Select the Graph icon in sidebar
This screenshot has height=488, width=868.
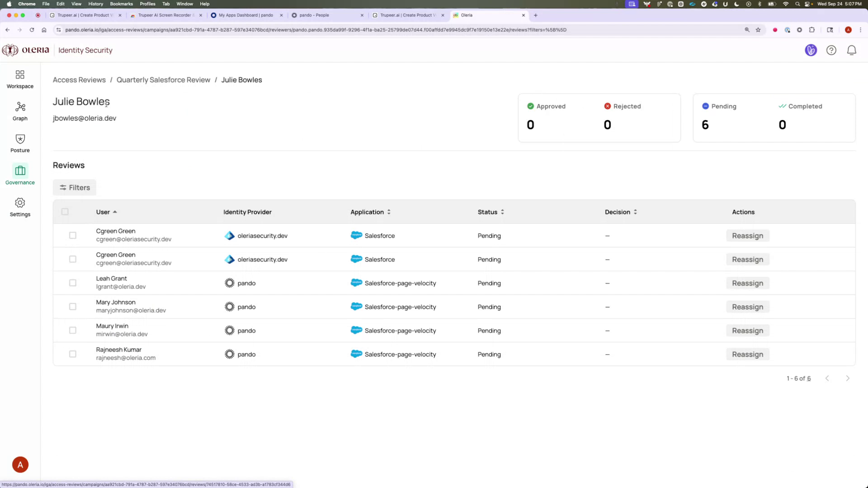pyautogui.click(x=19, y=111)
